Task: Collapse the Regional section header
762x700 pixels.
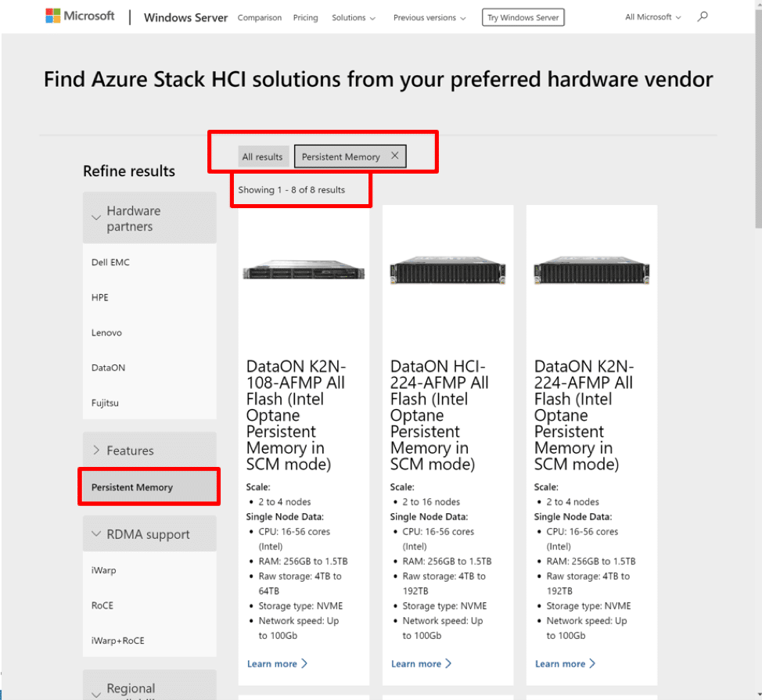Action: (149, 686)
